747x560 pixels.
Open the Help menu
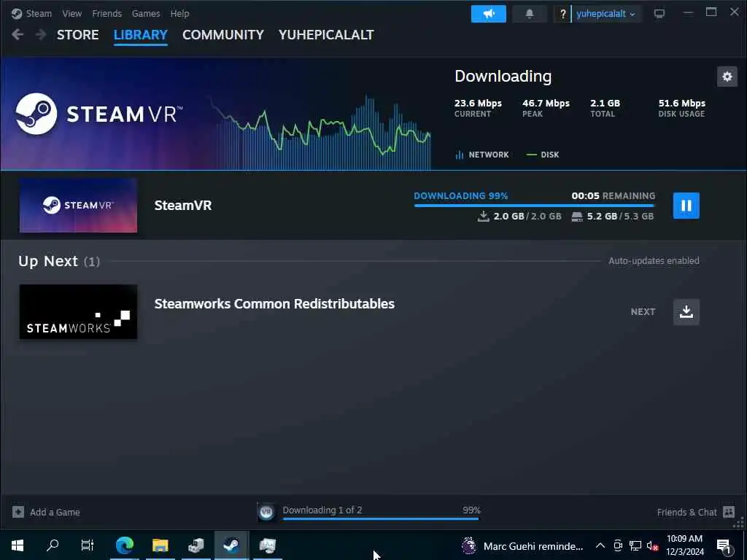point(179,13)
